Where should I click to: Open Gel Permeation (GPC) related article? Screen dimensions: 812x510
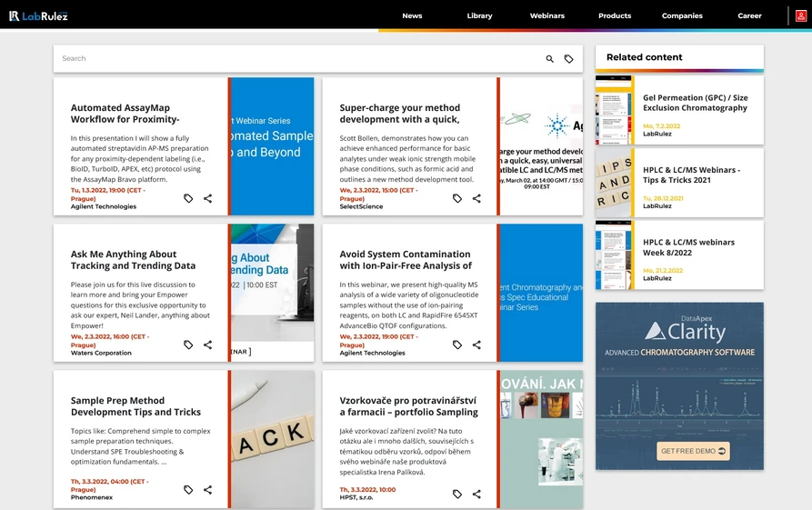[695, 103]
